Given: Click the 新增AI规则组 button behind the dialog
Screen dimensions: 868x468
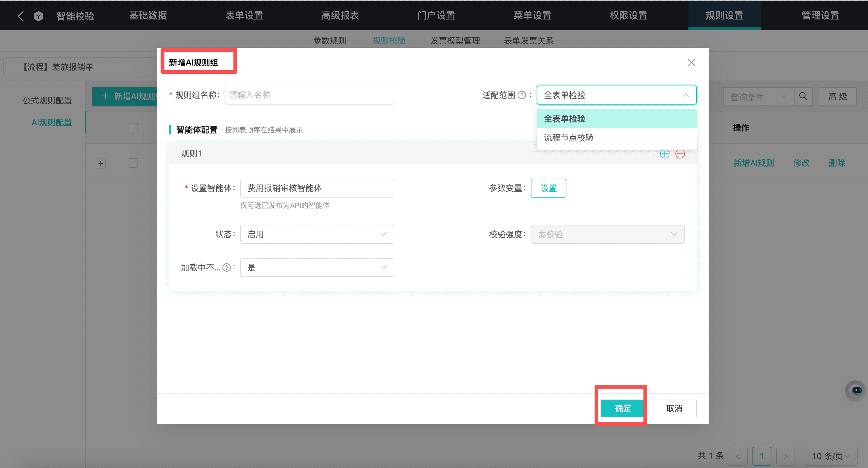Looking at the screenshot, I should (x=124, y=96).
